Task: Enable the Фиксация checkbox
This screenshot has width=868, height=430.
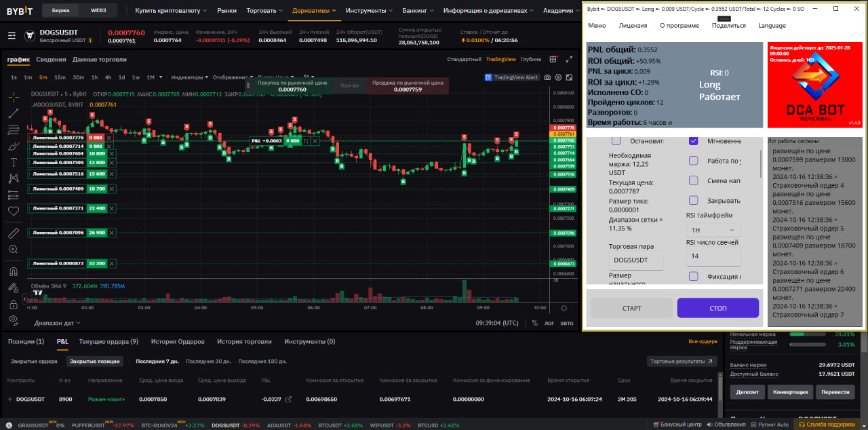Action: (694, 276)
